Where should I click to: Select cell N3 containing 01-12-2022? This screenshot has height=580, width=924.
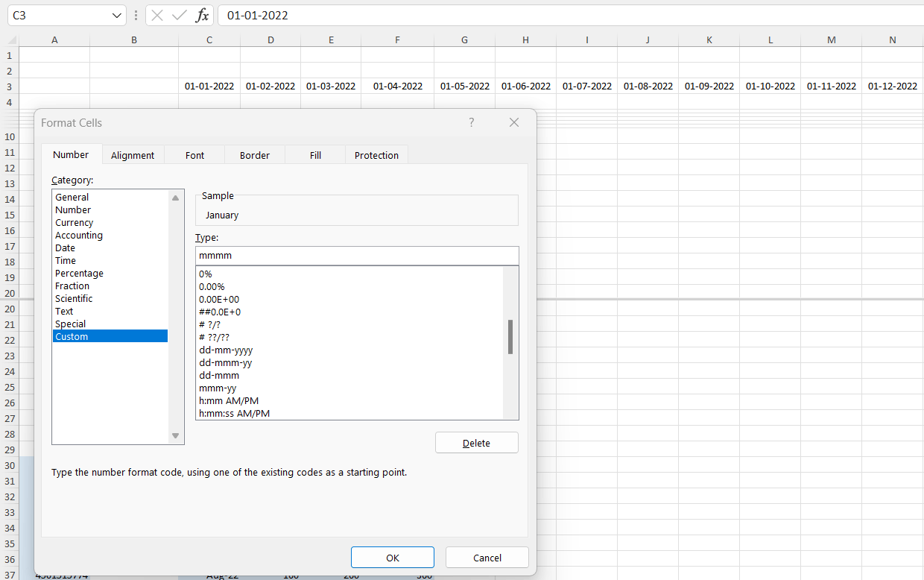(x=893, y=86)
